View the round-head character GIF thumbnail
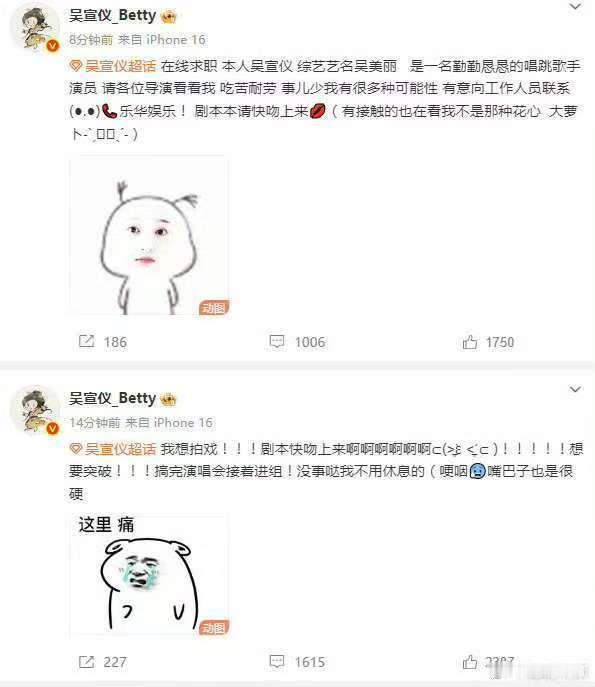 point(149,235)
